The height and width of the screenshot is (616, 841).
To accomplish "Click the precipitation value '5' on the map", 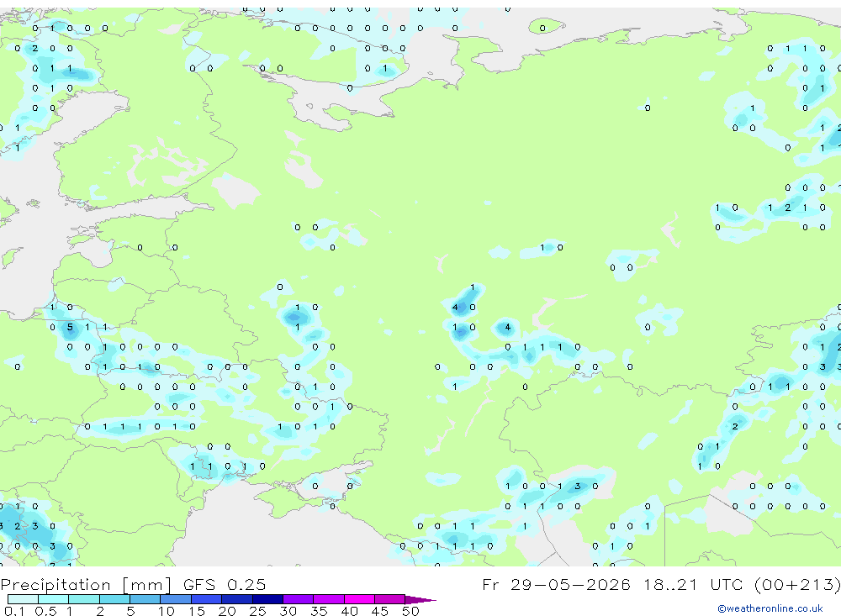I will click(x=70, y=327).
